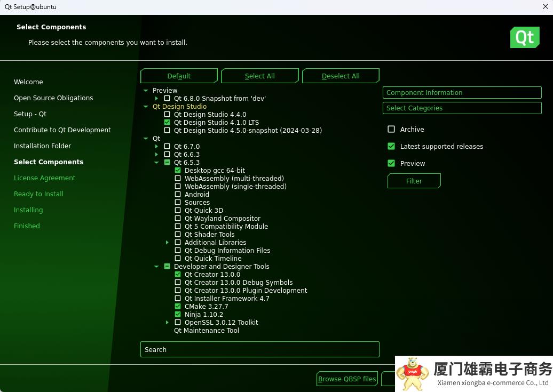
Task: Collapse Developer and Designer Tools node
Action: [156, 267]
